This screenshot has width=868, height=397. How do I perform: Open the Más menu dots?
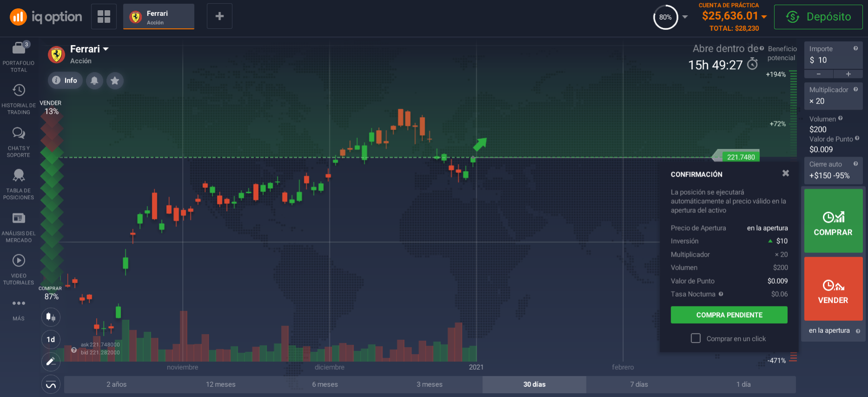[19, 303]
